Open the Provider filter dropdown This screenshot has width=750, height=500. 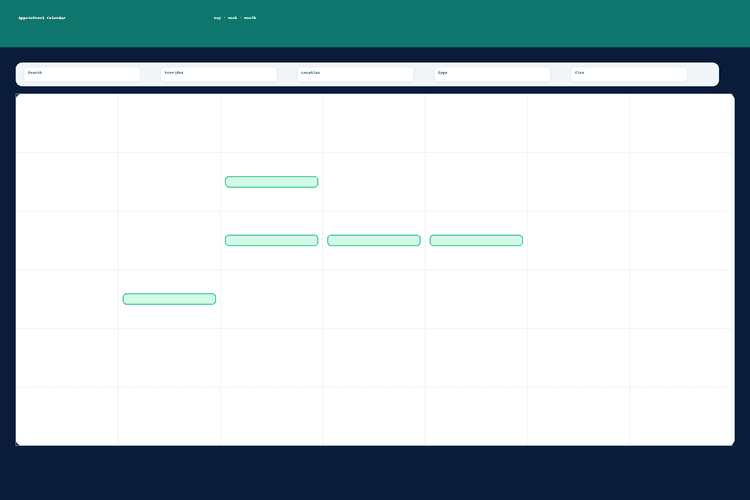(x=218, y=74)
